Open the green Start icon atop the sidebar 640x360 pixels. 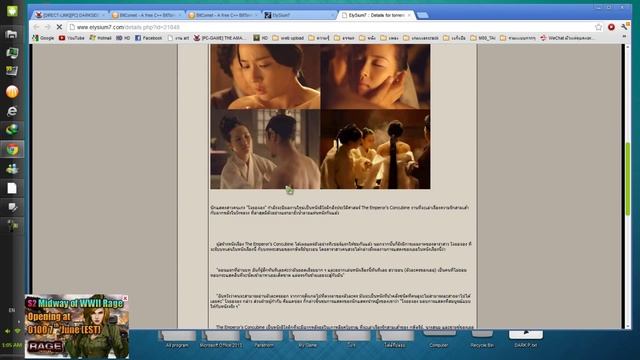(x=12, y=11)
